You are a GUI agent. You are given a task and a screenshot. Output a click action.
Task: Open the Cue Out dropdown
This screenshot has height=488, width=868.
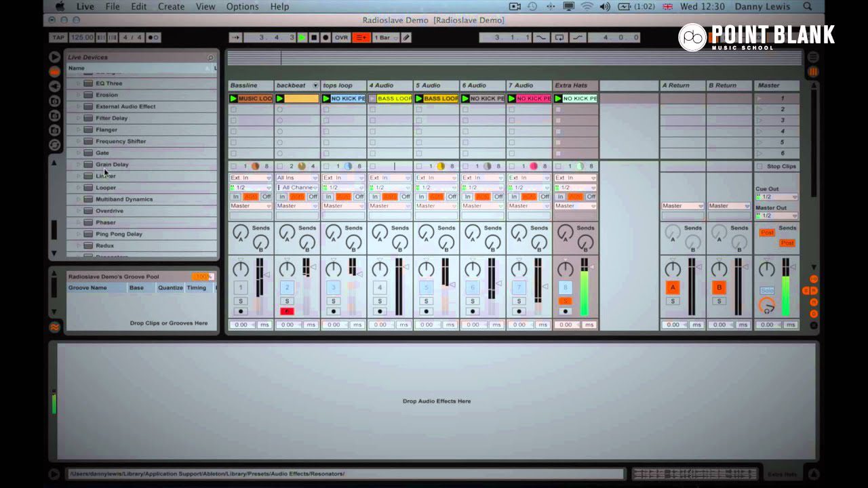776,197
